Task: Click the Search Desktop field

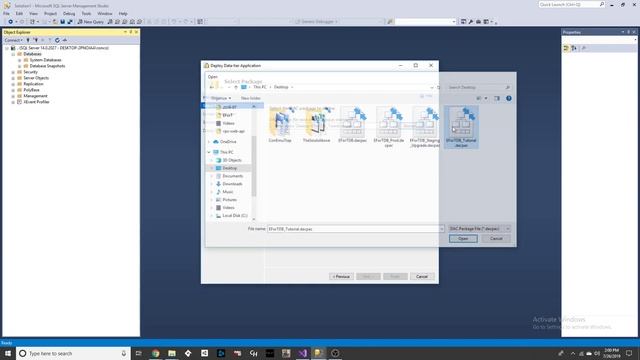Action: pos(478,87)
